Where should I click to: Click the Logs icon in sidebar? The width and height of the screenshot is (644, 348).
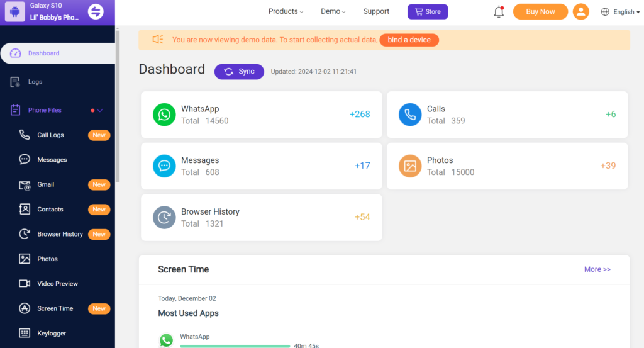tap(15, 82)
